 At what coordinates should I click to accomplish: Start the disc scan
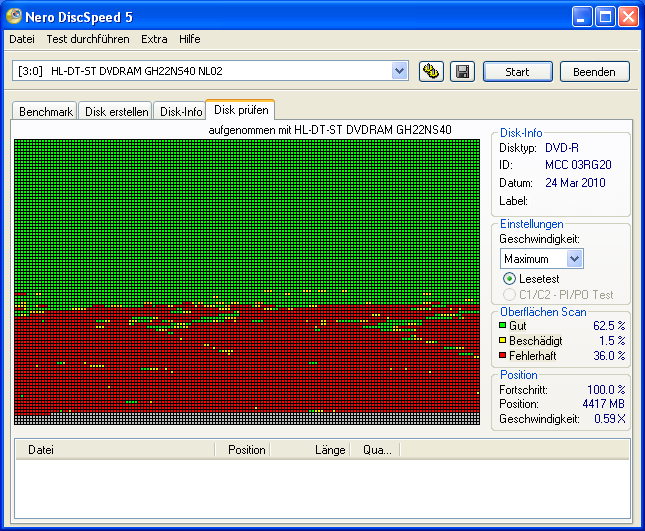point(517,72)
